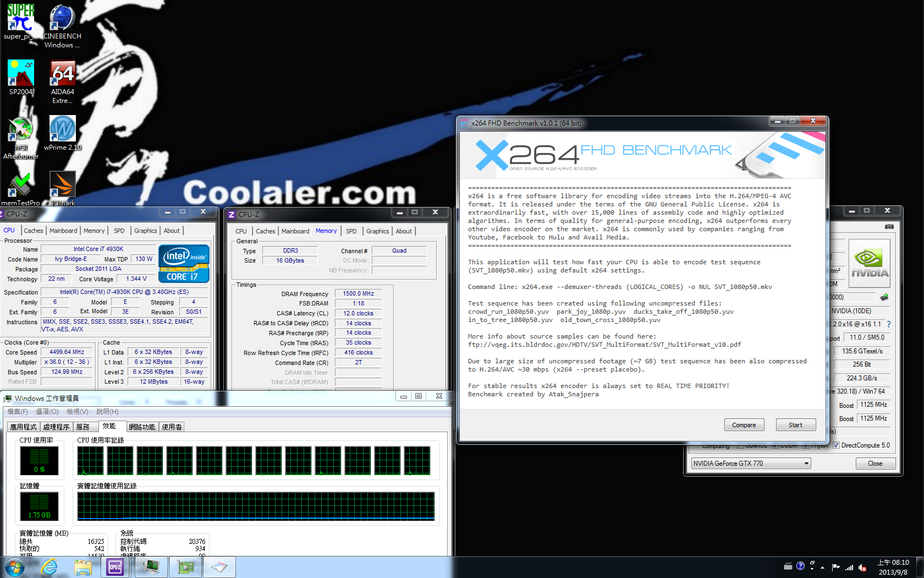
Task: Click the physical memory usage history graph
Action: coord(256,506)
